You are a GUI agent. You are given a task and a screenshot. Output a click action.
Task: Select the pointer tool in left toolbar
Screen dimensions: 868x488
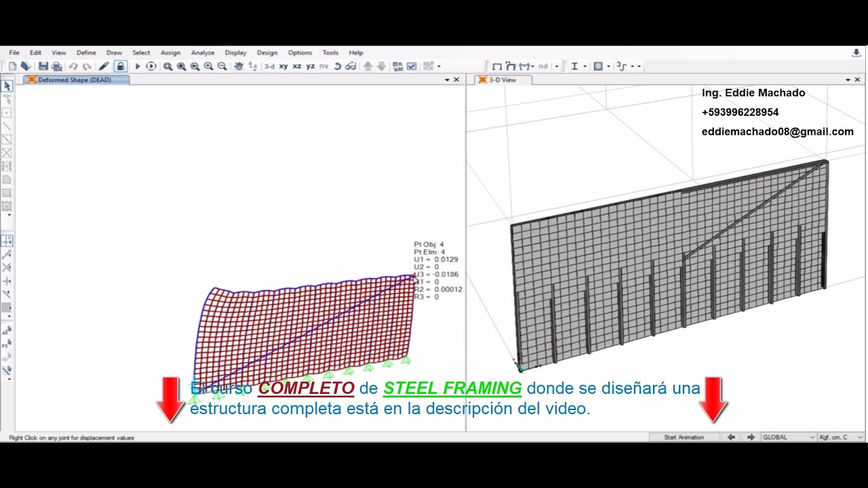(x=7, y=86)
